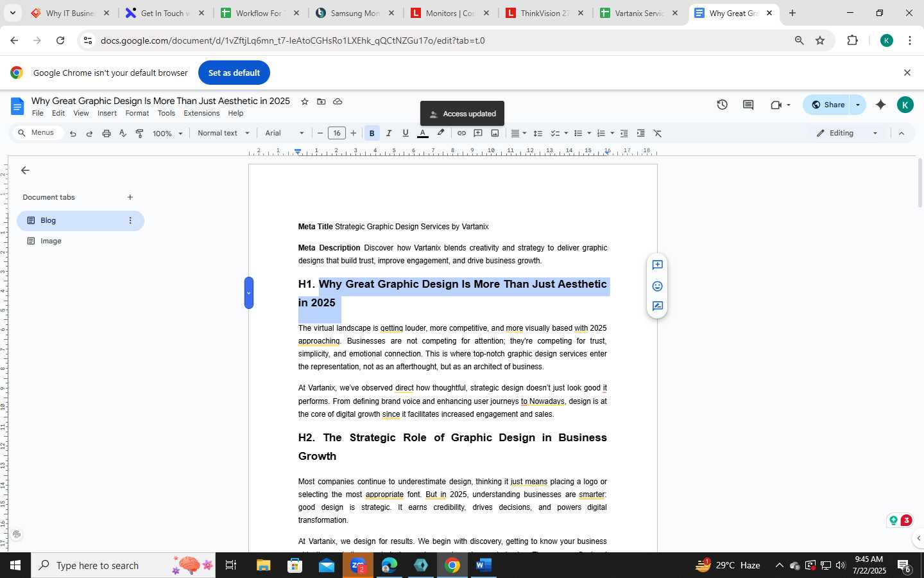Select the Blog document tab

click(80, 220)
